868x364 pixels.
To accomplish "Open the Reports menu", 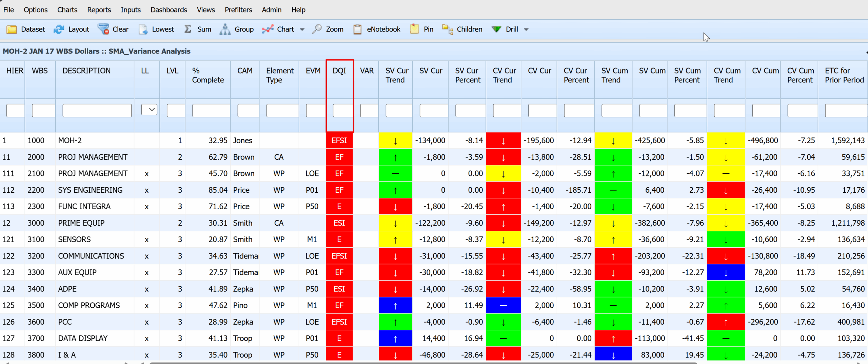I will (x=99, y=10).
